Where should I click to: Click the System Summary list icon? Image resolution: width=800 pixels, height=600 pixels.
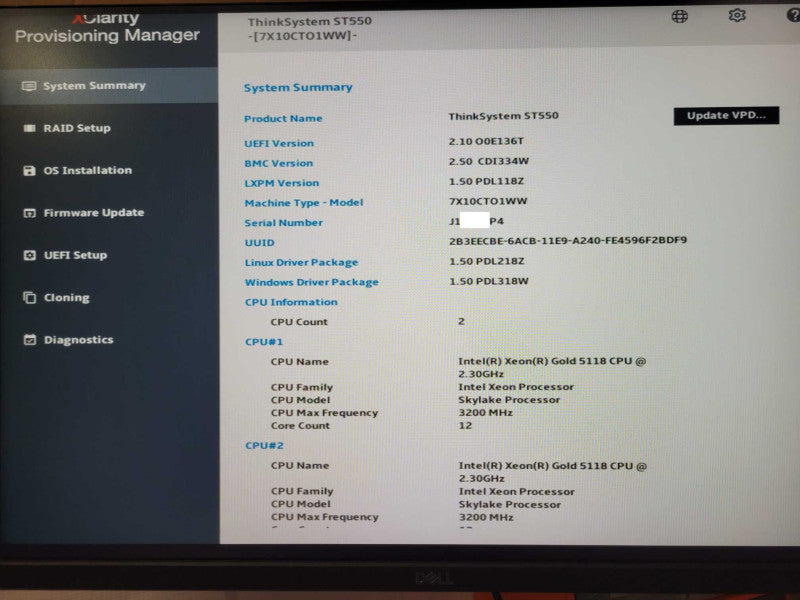tap(29, 86)
